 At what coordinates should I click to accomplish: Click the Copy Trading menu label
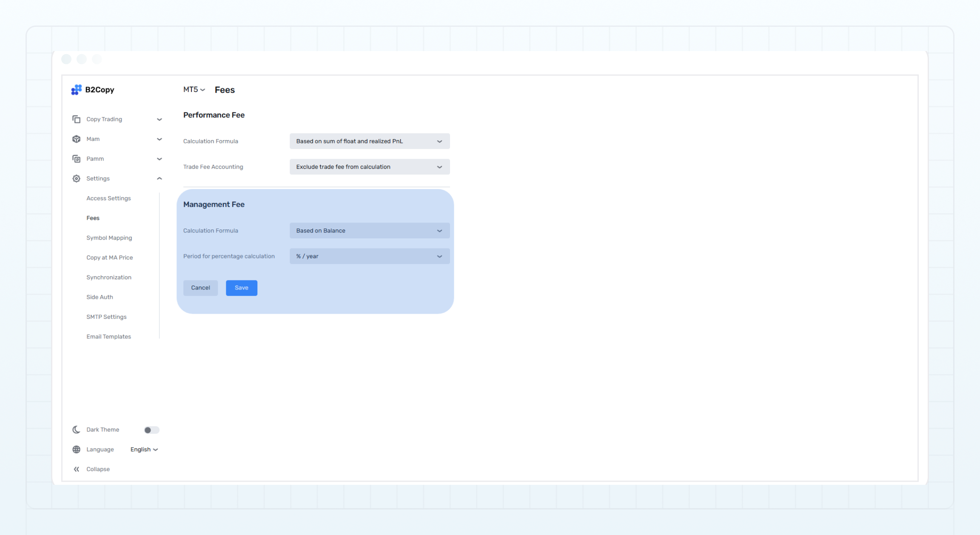pyautogui.click(x=104, y=119)
